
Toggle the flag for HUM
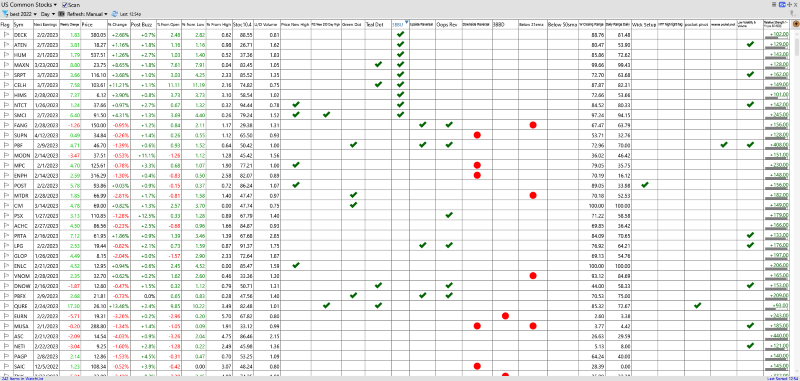[x=6, y=54]
